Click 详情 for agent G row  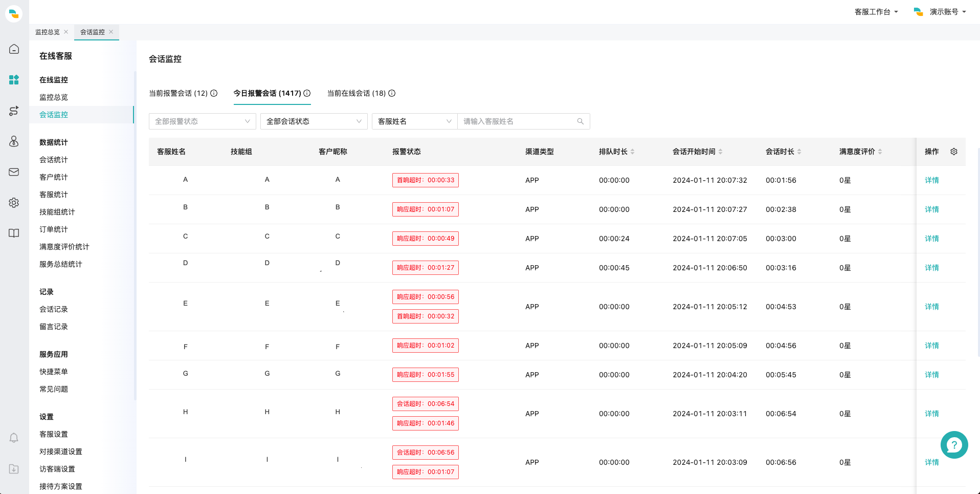[932, 375]
